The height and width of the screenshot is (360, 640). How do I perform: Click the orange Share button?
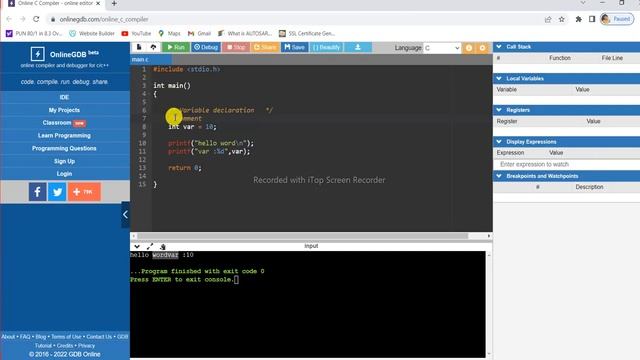265,47
